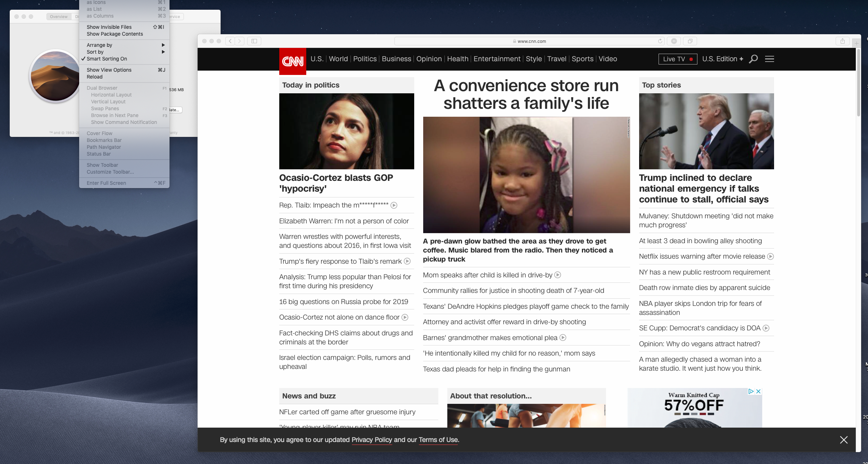Toggle Smart Sorting On menu item
This screenshot has height=464, width=868.
(x=124, y=59)
